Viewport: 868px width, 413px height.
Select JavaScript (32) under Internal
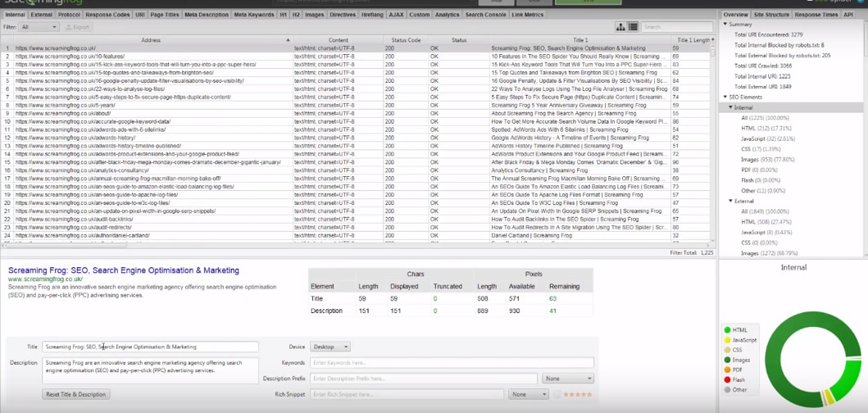coord(768,138)
